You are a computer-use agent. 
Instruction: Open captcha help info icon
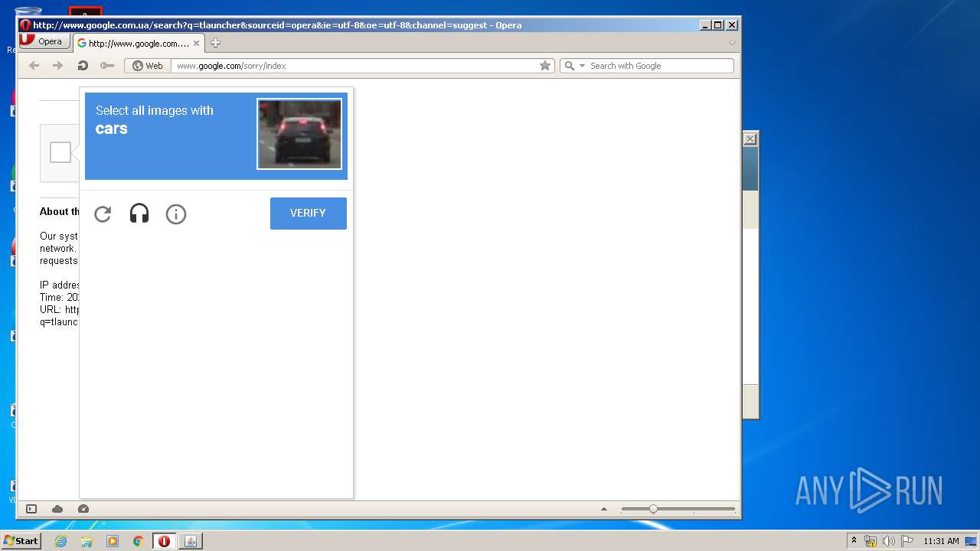click(176, 214)
